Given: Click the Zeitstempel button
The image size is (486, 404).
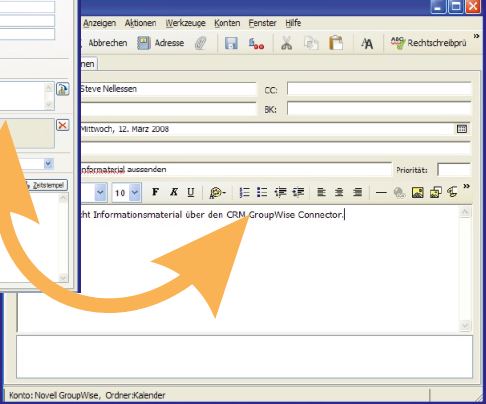Looking at the screenshot, I should pyautogui.click(x=47, y=185).
